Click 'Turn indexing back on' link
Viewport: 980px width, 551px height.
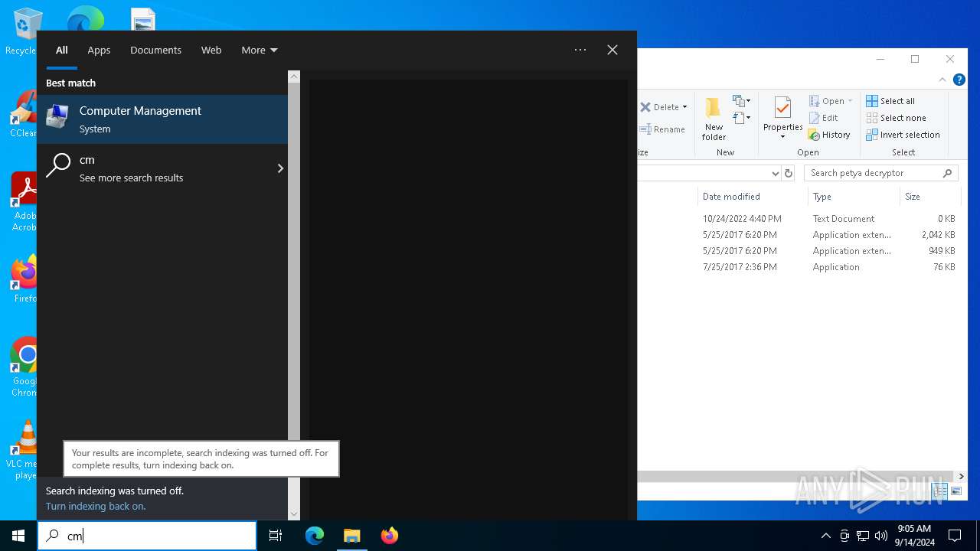tap(96, 506)
